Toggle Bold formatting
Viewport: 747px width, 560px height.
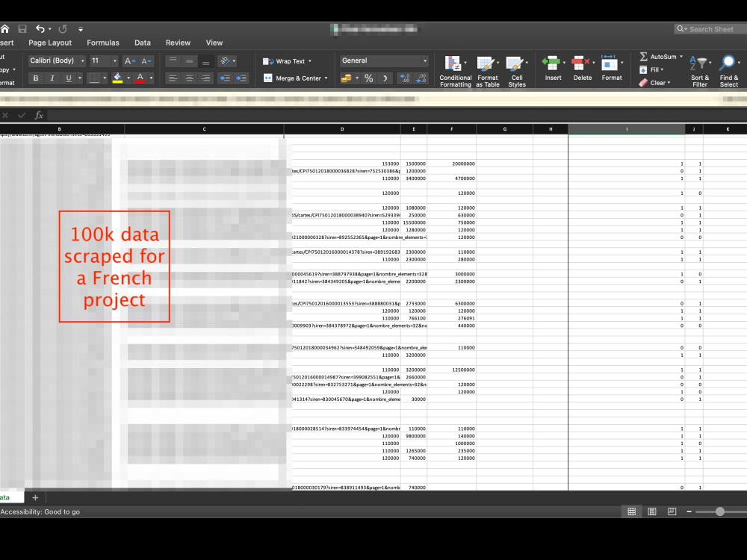click(36, 78)
